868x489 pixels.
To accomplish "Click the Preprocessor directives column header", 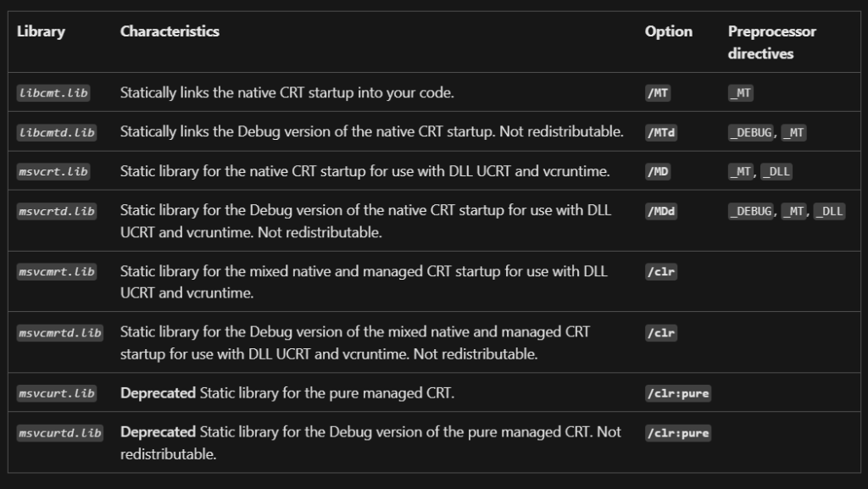I will point(771,42).
